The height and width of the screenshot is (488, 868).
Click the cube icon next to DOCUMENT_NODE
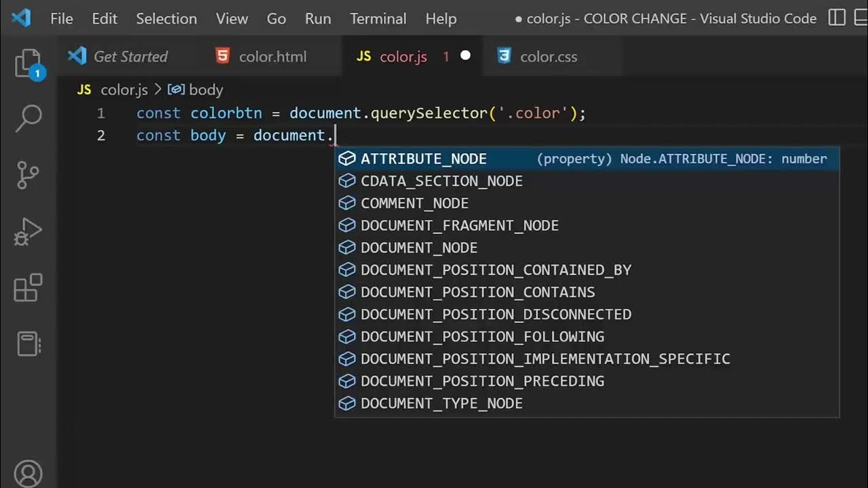[x=347, y=247]
